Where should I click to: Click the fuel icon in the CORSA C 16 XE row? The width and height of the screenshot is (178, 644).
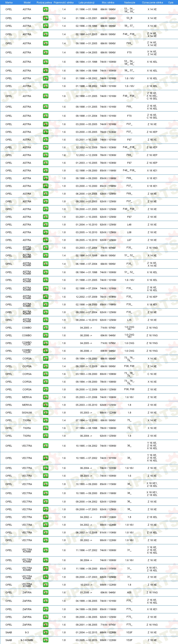pos(46,374)
